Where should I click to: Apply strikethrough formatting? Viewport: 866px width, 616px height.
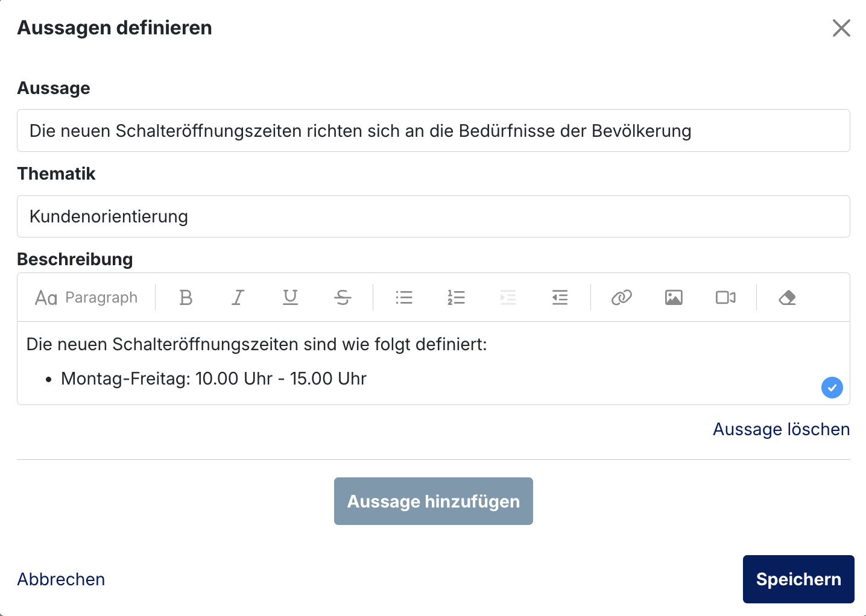[x=343, y=298]
